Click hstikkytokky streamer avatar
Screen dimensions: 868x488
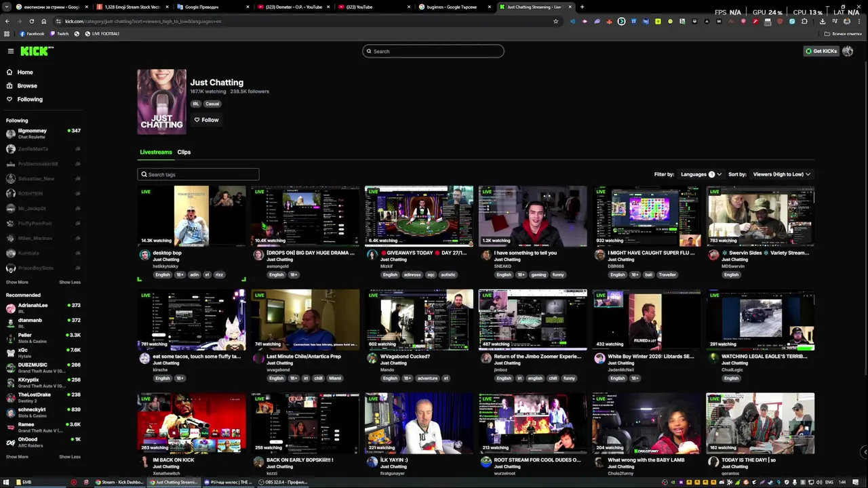[144, 255]
